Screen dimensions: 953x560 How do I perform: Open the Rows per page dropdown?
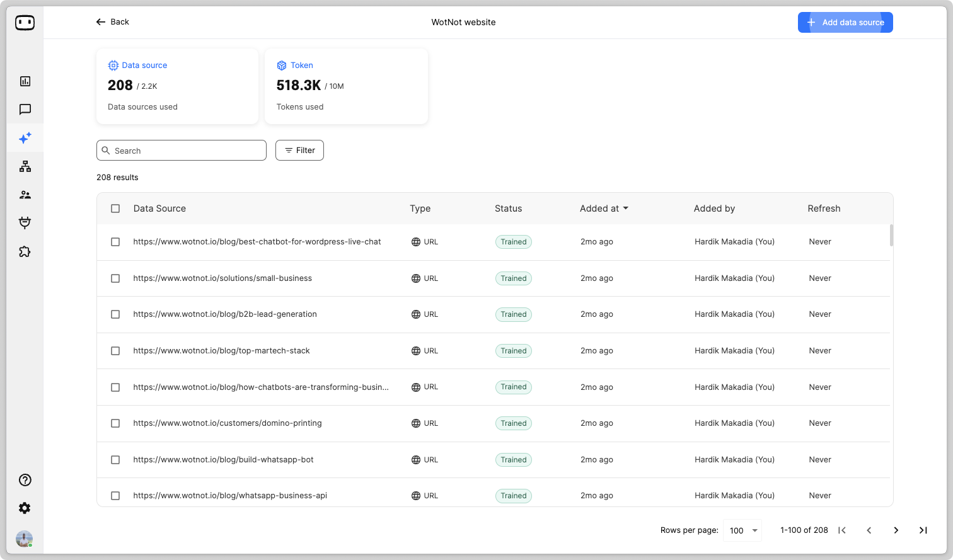point(742,530)
